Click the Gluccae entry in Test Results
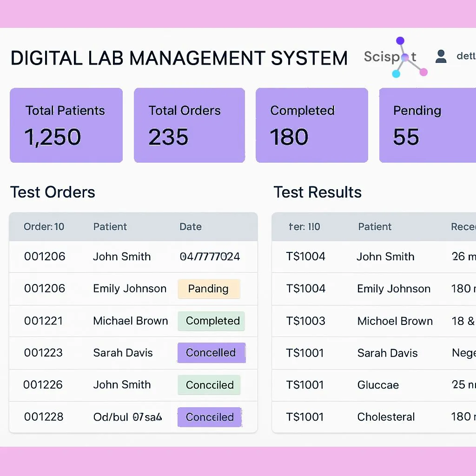 tap(378, 385)
